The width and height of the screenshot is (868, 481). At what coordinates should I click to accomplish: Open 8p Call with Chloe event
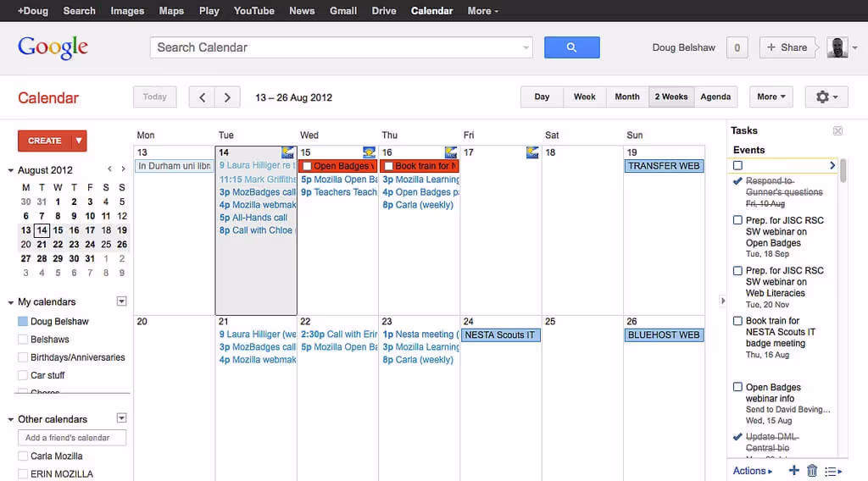pos(257,230)
